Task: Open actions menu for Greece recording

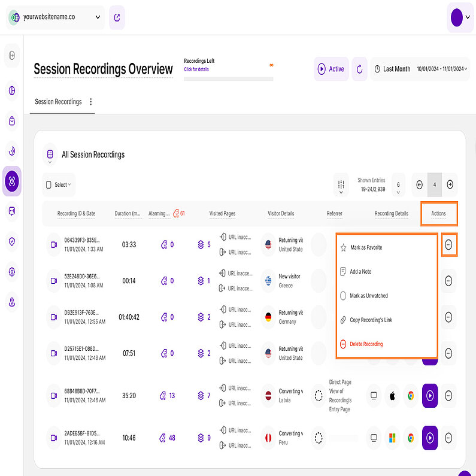Action: coord(448,281)
